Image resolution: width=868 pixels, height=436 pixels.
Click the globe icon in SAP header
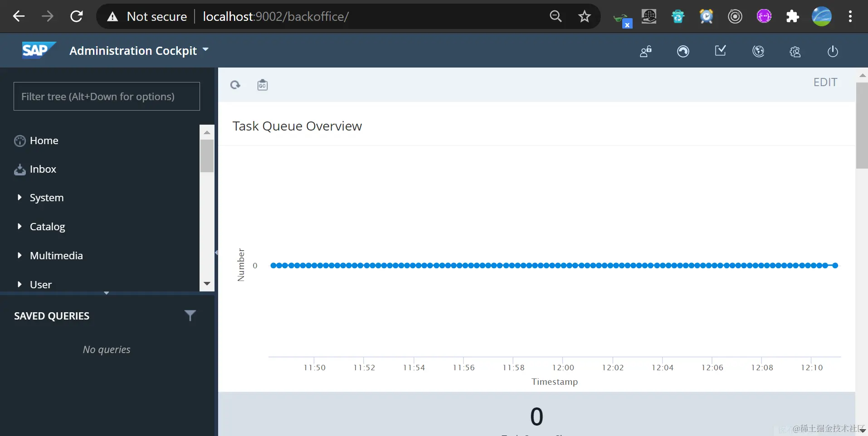click(x=758, y=51)
